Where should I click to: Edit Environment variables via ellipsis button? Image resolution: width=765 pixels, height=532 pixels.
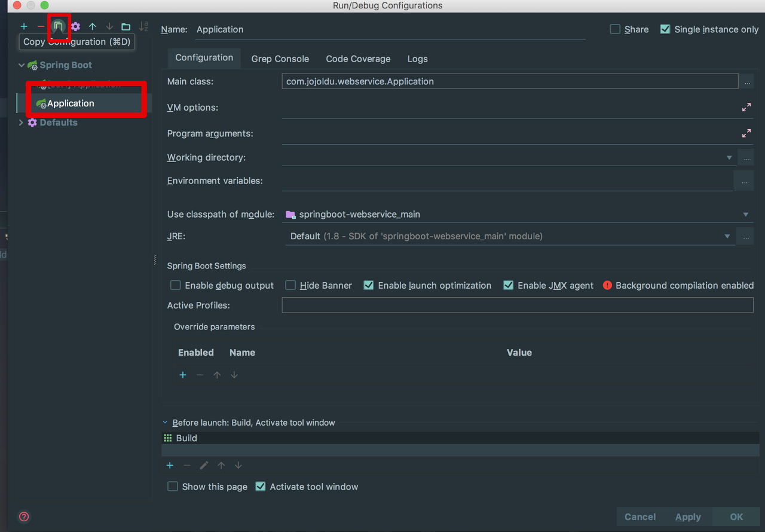click(743, 181)
